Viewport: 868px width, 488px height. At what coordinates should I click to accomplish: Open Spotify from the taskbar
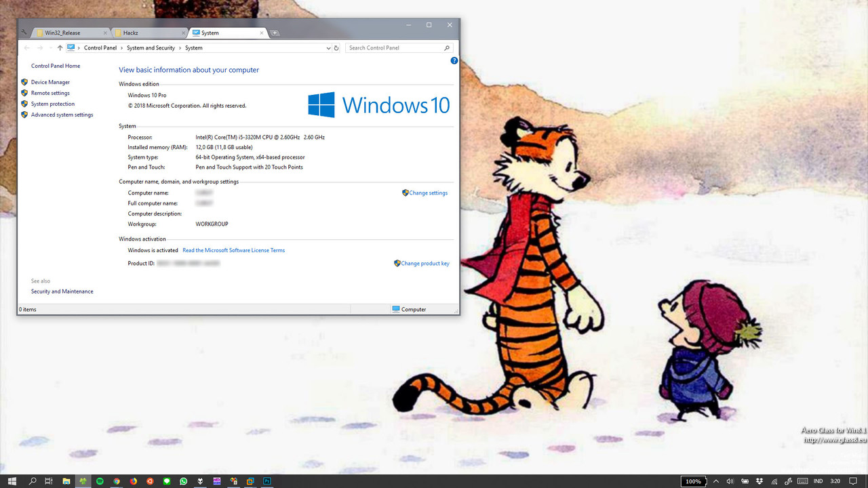click(100, 481)
